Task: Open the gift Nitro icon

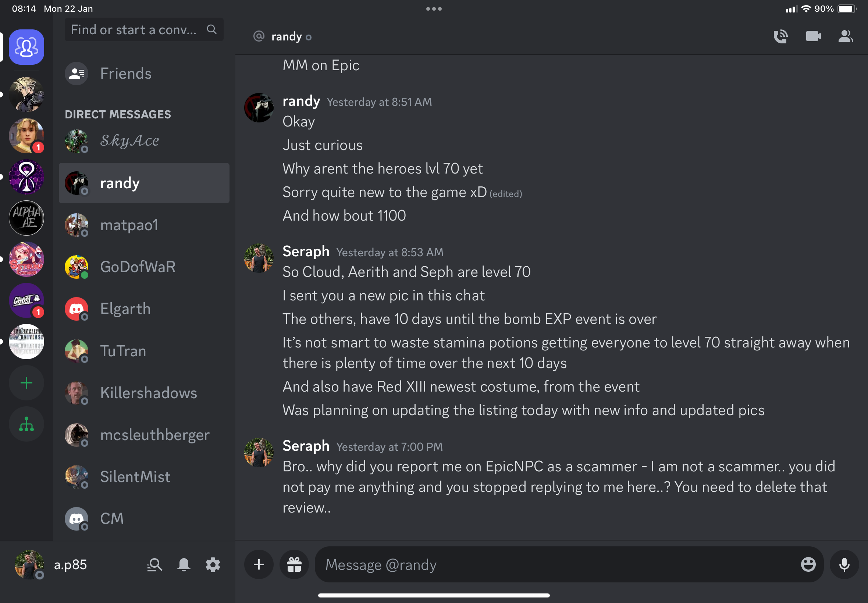Action: click(294, 564)
